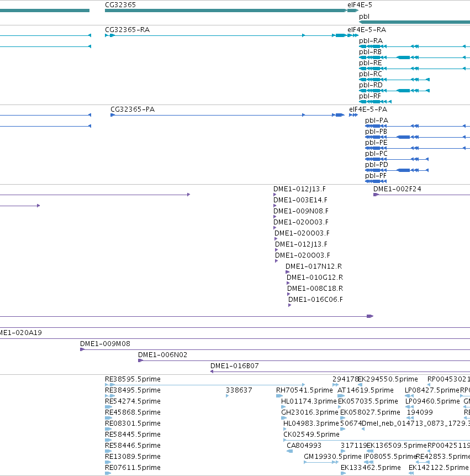Select EST RE07611.5prime label
Image resolution: width=470 pixels, height=476 pixels.
click(x=133, y=468)
